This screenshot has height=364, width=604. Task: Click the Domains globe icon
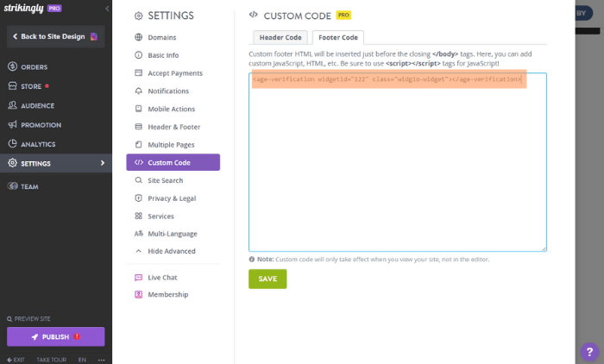(138, 37)
